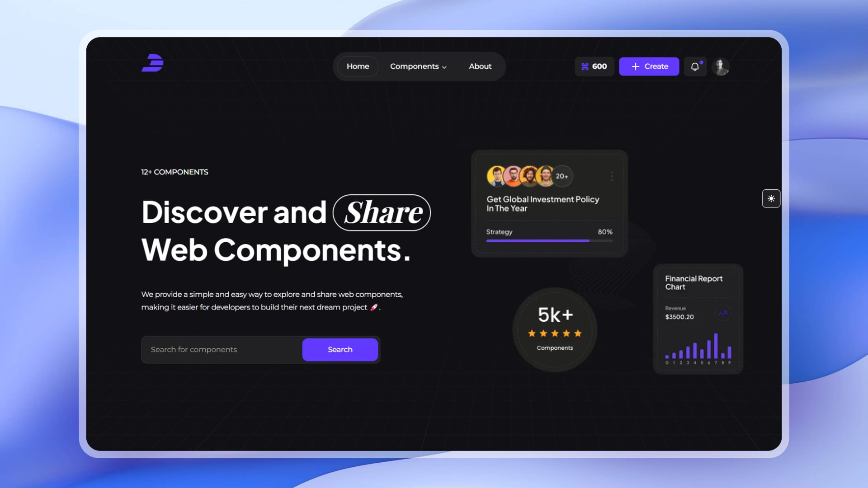Click the purple Search button
Image resolution: width=868 pixels, height=488 pixels.
[x=340, y=349]
